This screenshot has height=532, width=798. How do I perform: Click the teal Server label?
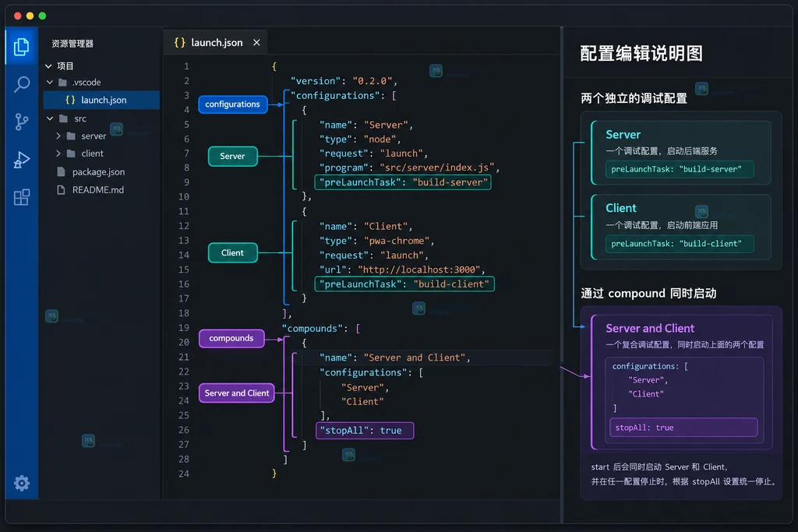[232, 156]
